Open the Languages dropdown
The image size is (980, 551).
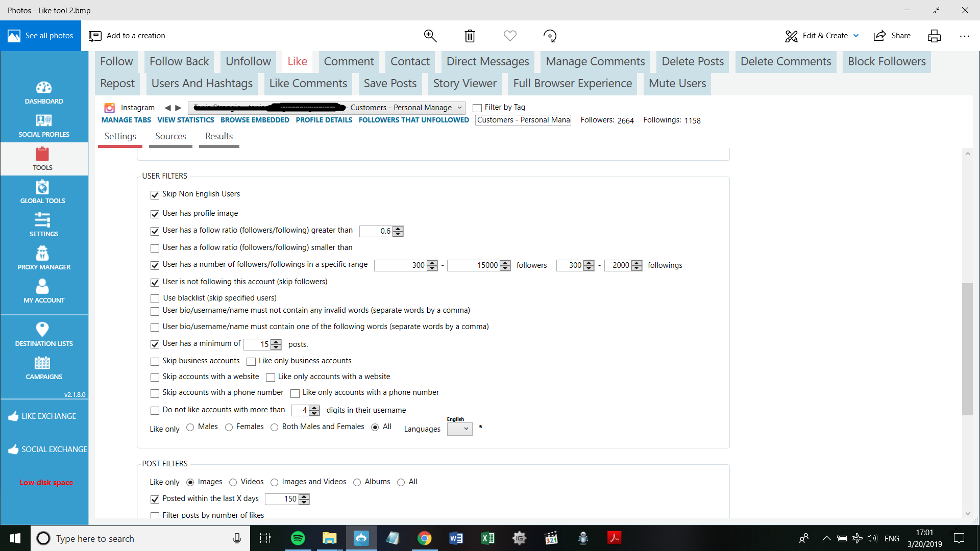pos(459,429)
